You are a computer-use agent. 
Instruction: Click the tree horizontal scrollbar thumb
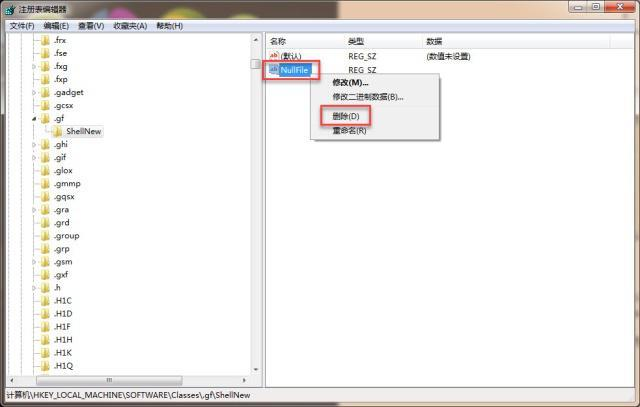109,380
